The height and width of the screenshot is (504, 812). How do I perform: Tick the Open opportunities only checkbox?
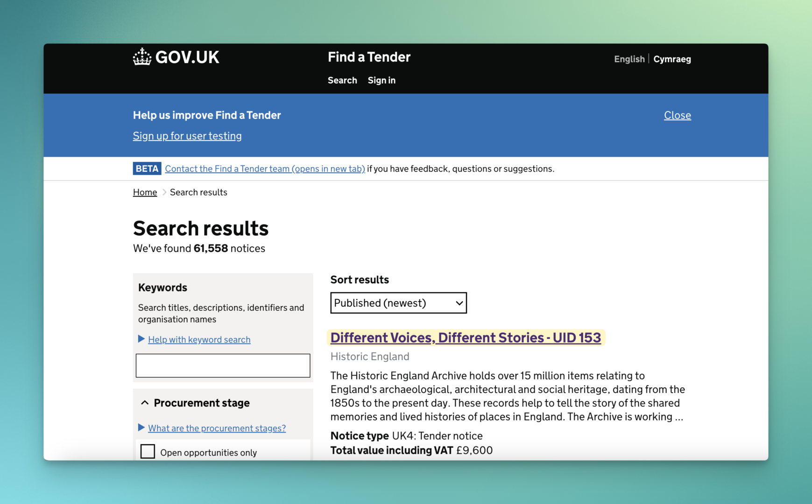point(148,451)
